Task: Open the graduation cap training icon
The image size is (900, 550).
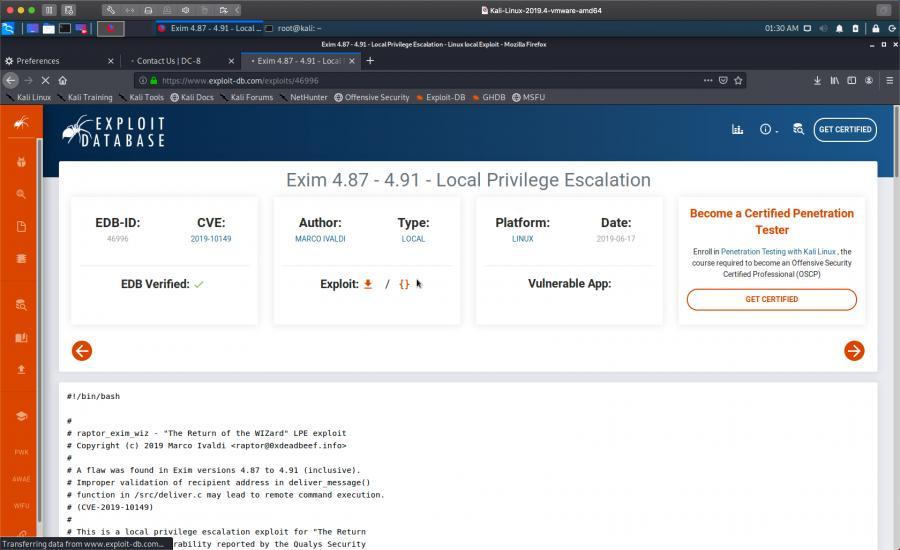Action: 21,416
